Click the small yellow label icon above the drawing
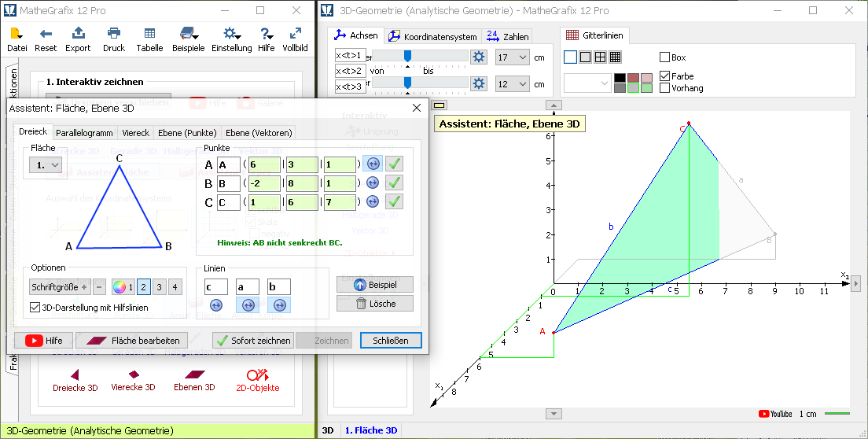The width and height of the screenshot is (868, 439). coord(439,105)
